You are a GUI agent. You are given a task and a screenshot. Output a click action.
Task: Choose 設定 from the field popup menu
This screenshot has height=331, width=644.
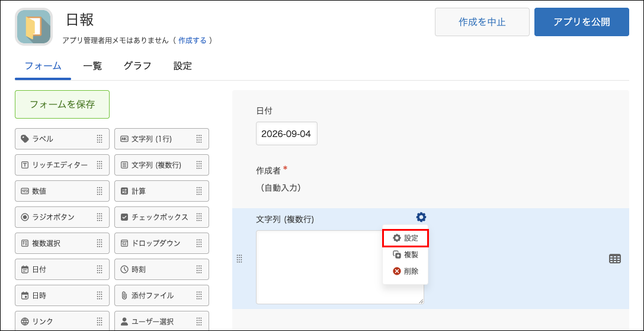[405, 238]
